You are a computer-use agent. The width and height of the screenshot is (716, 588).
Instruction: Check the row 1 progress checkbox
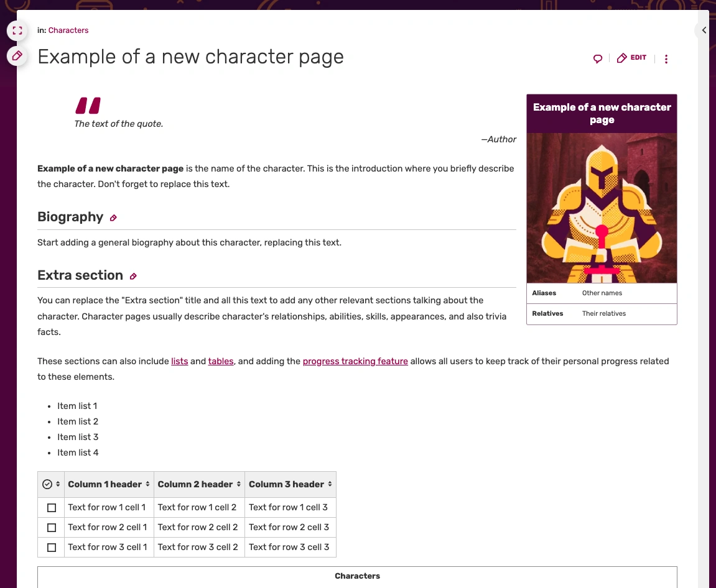[52, 508]
